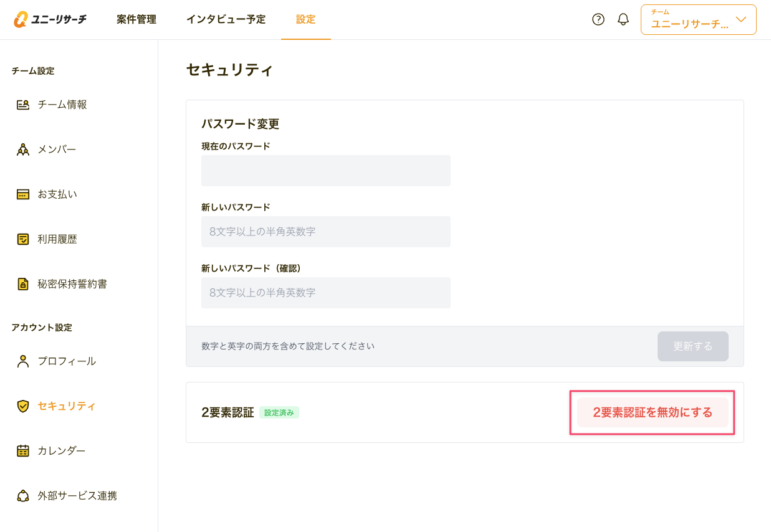The width and height of the screenshot is (771, 532).
Task: Open the notifications bell icon
Action: (x=623, y=19)
